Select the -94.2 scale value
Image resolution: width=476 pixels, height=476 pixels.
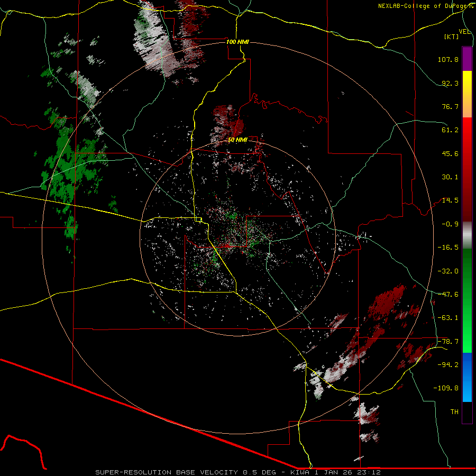point(448,365)
